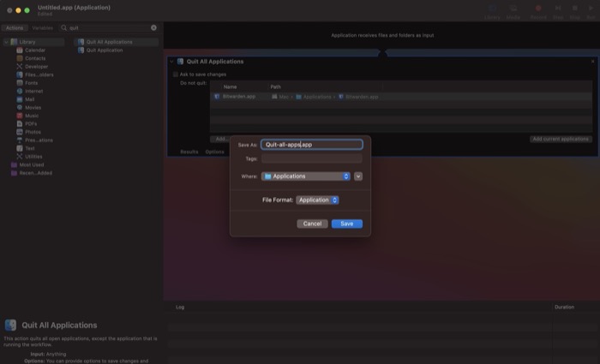Open the Presentations library category
Viewport: 600px width, 364px height.
(x=35, y=140)
